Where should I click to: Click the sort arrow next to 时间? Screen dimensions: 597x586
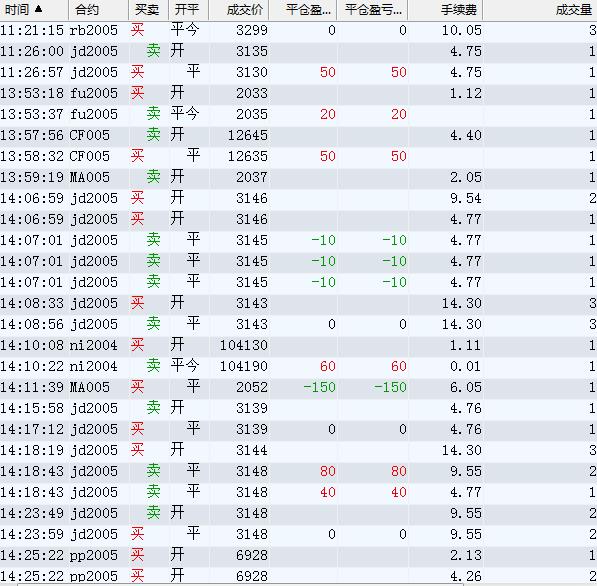point(38,9)
